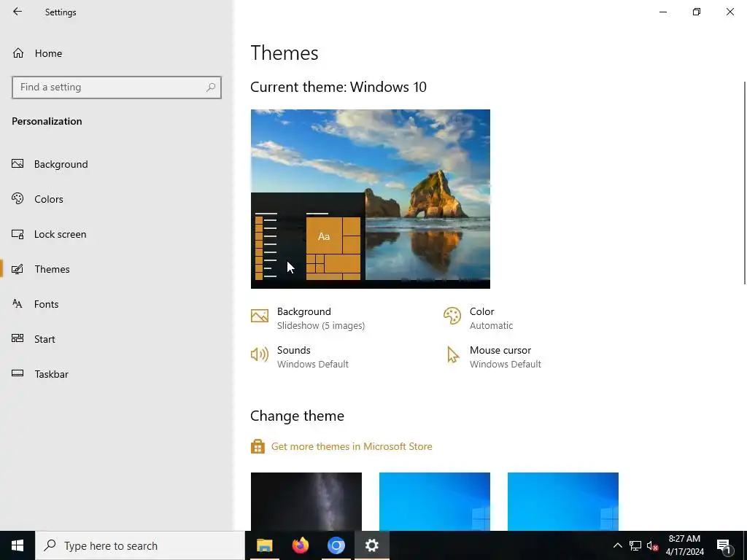
Task: Click the Settings gear taskbar icon
Action: (x=371, y=545)
